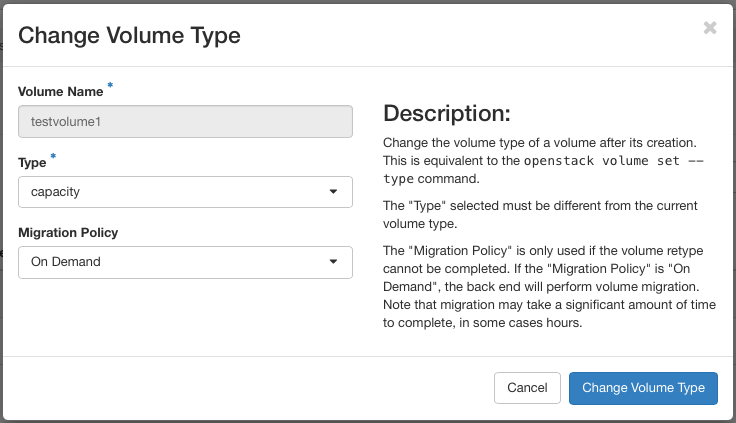The width and height of the screenshot is (736, 423).
Task: Click the Volume Name field testvolume1
Action: (x=185, y=122)
